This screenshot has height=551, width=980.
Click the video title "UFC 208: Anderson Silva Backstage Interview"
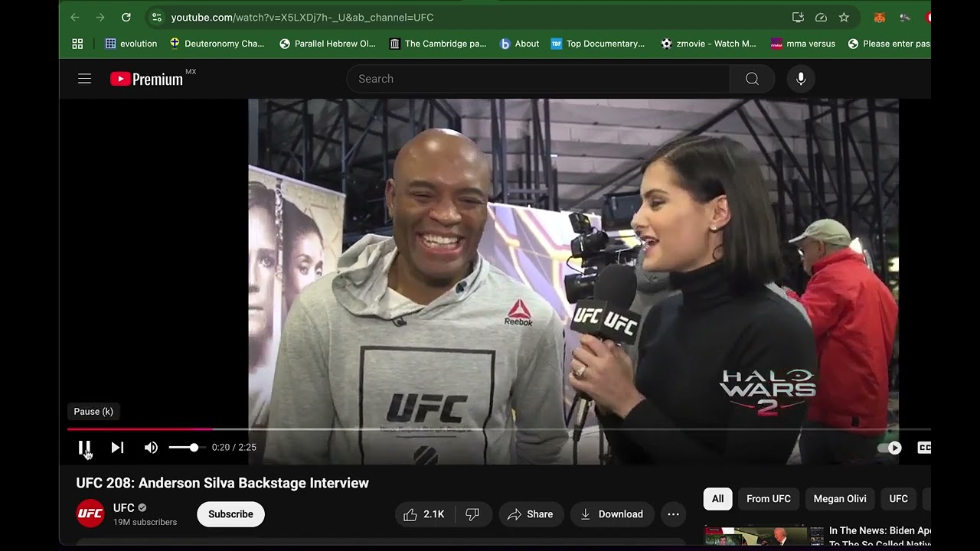click(223, 483)
